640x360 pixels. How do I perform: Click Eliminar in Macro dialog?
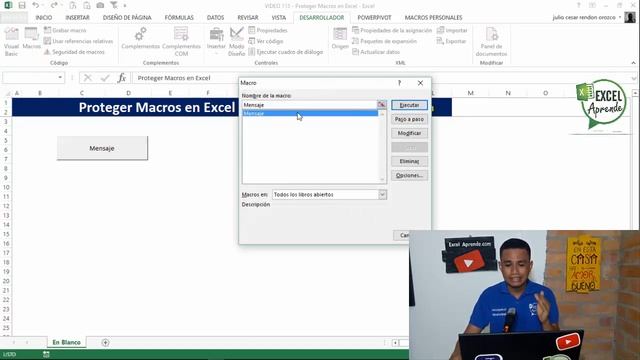click(x=409, y=161)
